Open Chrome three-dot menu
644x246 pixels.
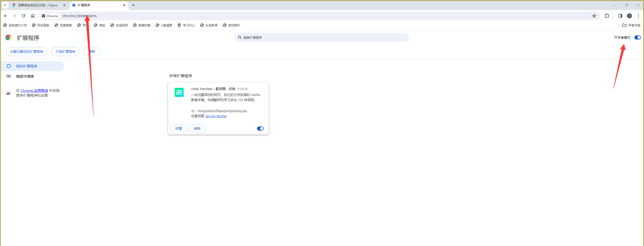(638, 16)
